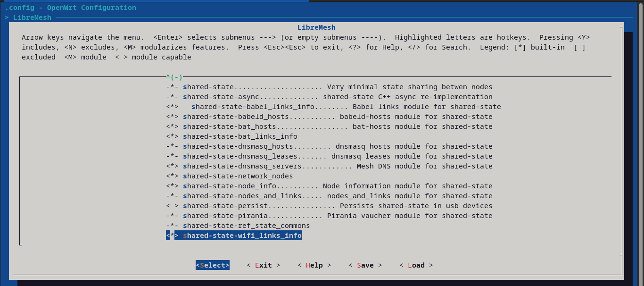Image resolution: width=644 pixels, height=286 pixels.
Task: Toggle shared-state-babeld_hosts <*> marker
Action: point(172,117)
